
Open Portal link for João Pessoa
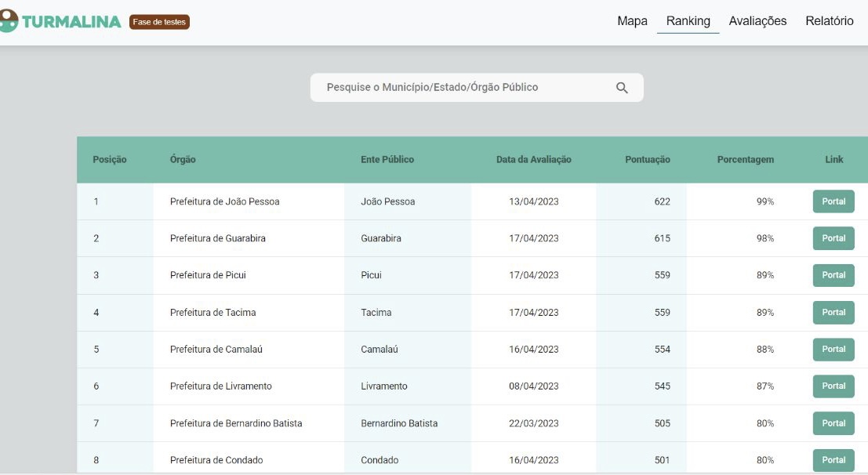[x=833, y=201]
